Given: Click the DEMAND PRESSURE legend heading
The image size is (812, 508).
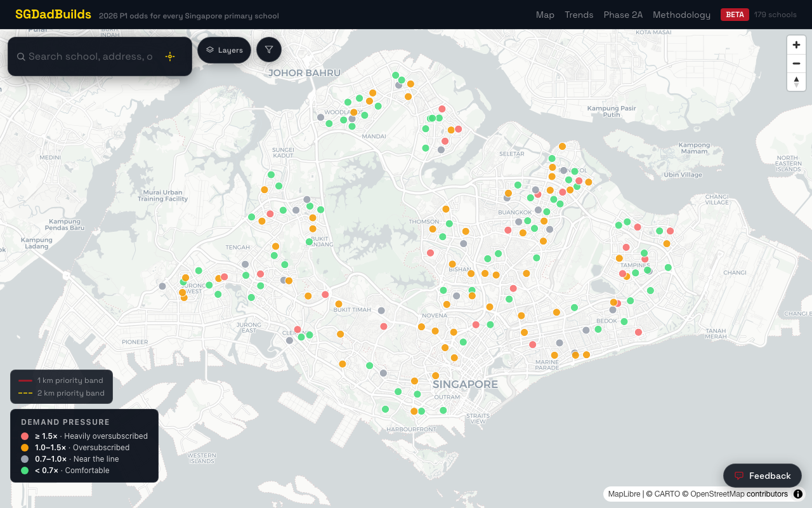Looking at the screenshot, I should point(65,422).
